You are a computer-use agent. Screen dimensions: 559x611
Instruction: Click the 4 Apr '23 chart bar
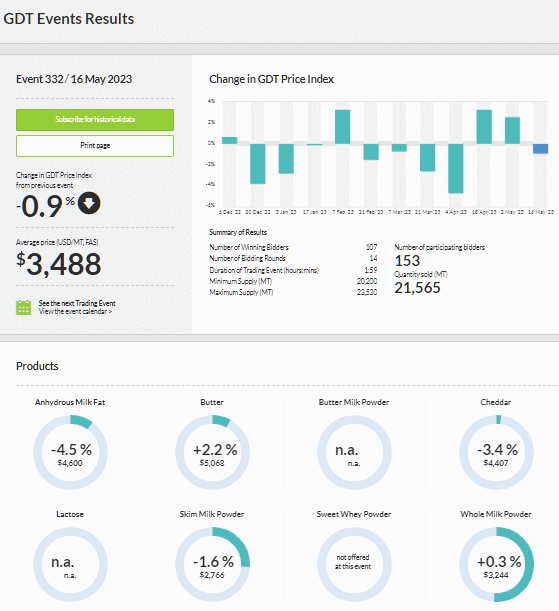[455, 168]
